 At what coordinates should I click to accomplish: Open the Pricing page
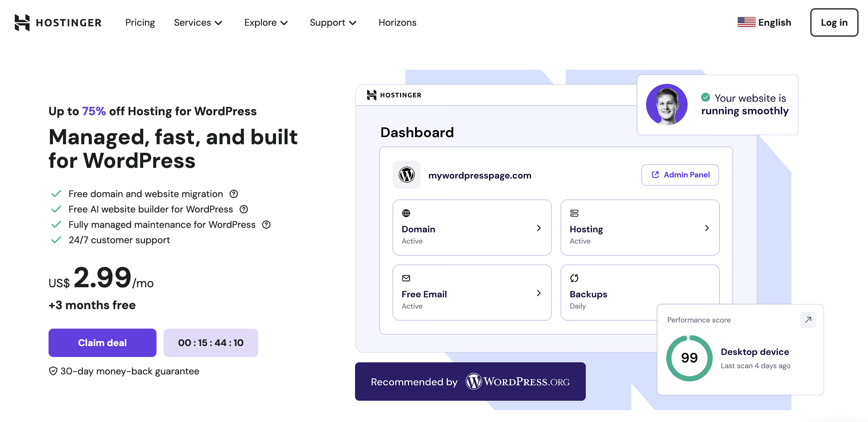tap(140, 22)
